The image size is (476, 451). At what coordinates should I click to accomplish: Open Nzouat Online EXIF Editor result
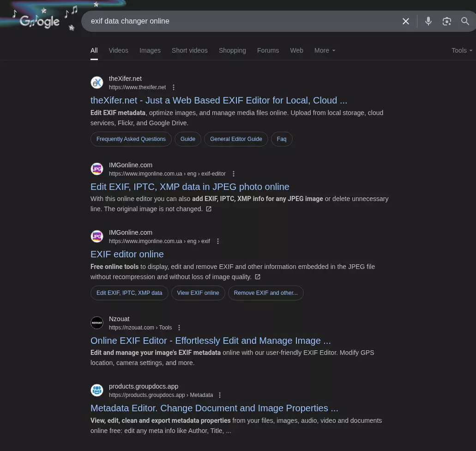[211, 341]
